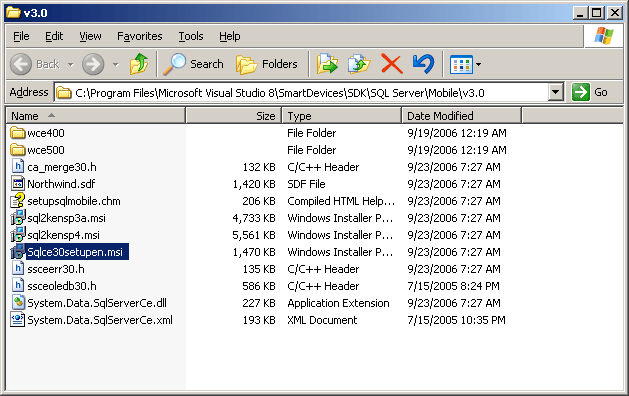The height and width of the screenshot is (396, 629).
Task: Click the Sqlce30setupen.msi installer icon
Action: point(18,252)
